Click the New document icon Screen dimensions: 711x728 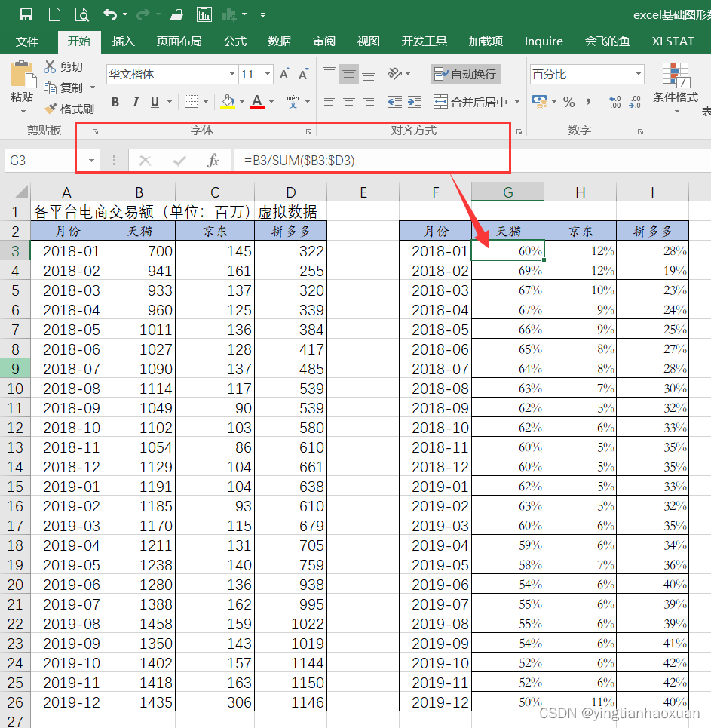pyautogui.click(x=54, y=15)
